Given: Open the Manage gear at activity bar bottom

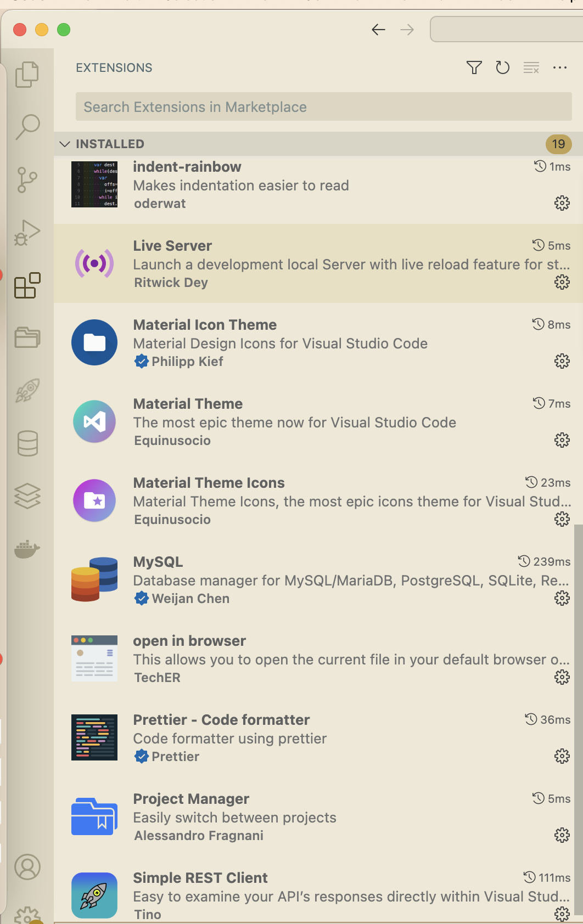Looking at the screenshot, I should click(27, 915).
